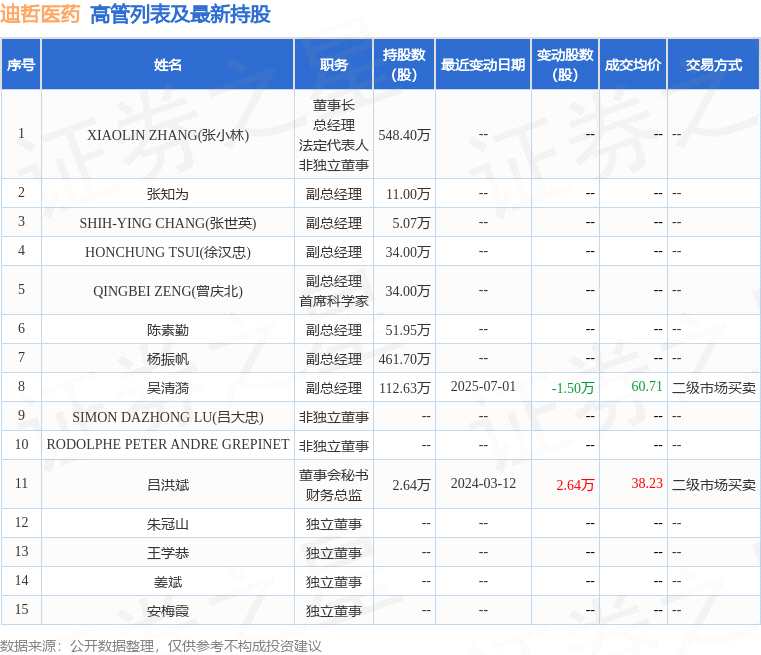Click 二级市场买卖 in the 吕洪斌 row
The height and width of the screenshot is (655, 761).
[714, 485]
